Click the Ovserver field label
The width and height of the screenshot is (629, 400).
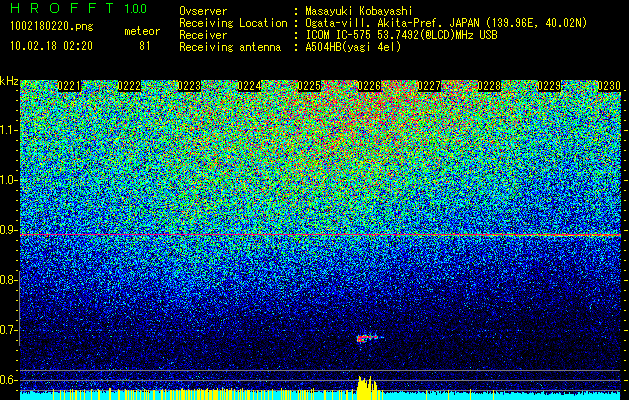coord(203,11)
